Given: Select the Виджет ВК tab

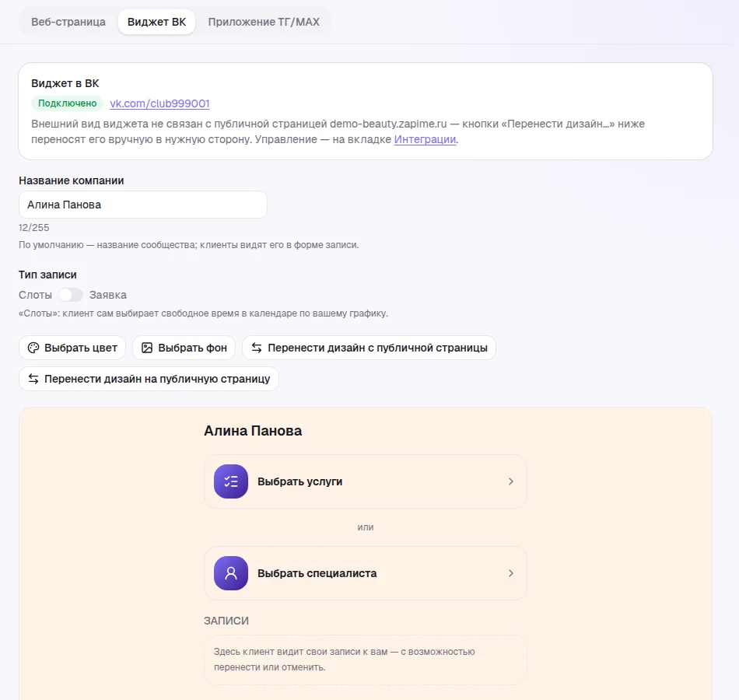Looking at the screenshot, I should [x=156, y=22].
